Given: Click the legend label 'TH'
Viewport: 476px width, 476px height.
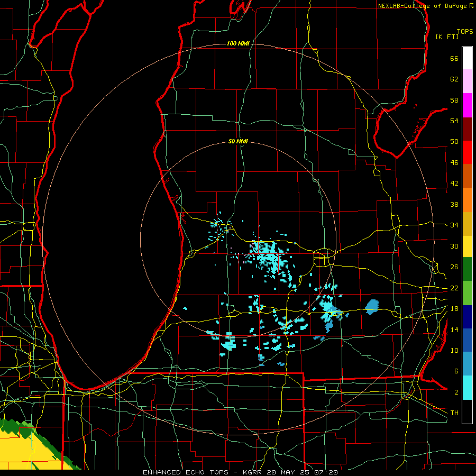Looking at the screenshot, I should tap(454, 413).
